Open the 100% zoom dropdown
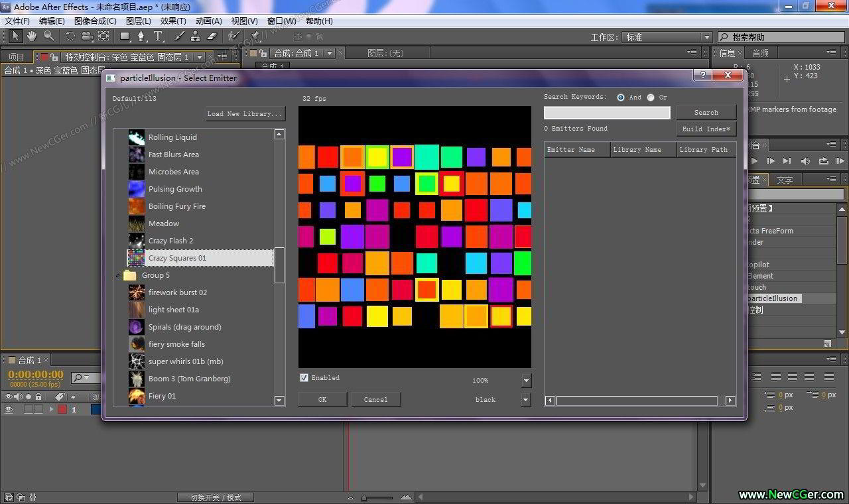 click(526, 381)
